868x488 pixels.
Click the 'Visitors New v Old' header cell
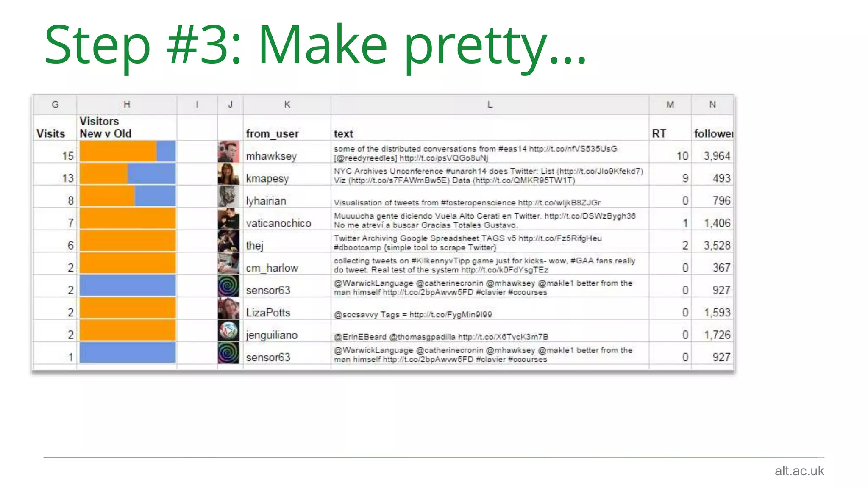[127, 128]
